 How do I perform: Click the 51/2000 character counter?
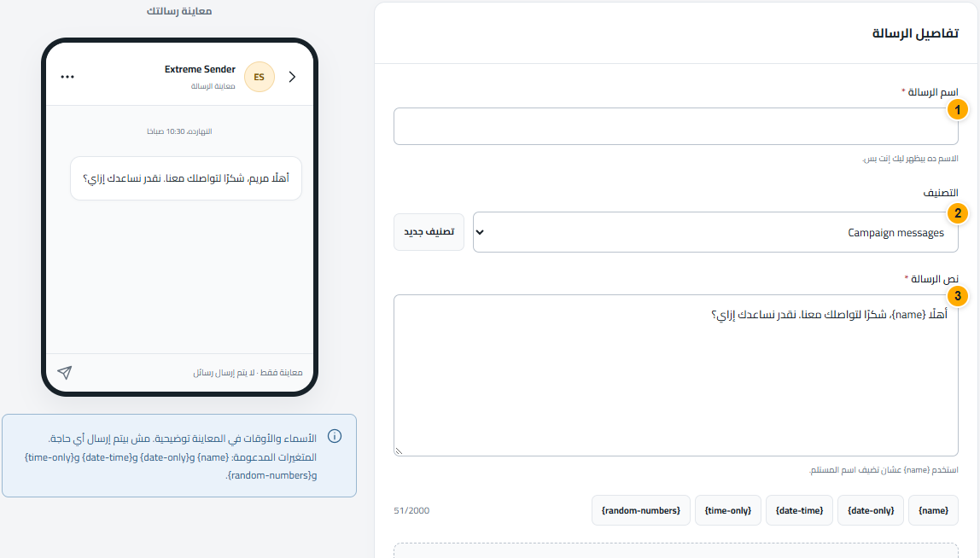pos(411,510)
